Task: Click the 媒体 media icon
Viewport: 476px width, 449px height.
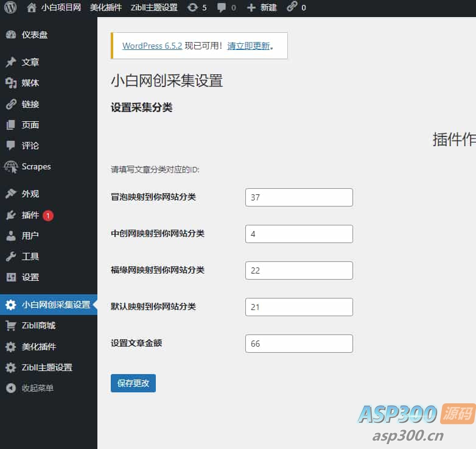Action: coord(11,83)
